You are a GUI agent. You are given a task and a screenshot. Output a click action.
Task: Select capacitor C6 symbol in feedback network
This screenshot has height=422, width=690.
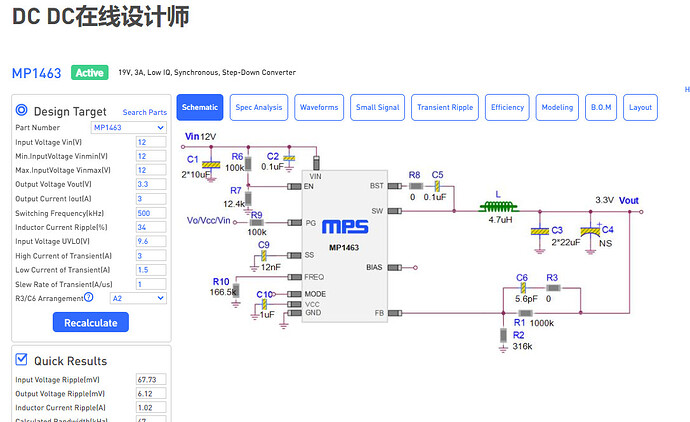tap(523, 288)
